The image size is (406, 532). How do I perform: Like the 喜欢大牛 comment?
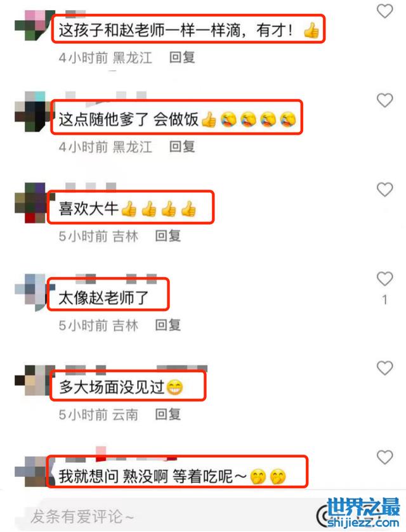tap(384, 190)
